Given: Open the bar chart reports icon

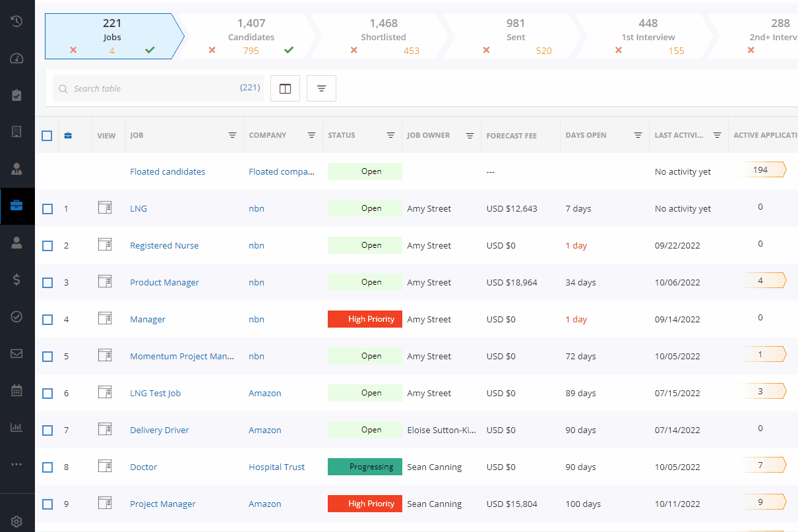Looking at the screenshot, I should pos(17,427).
